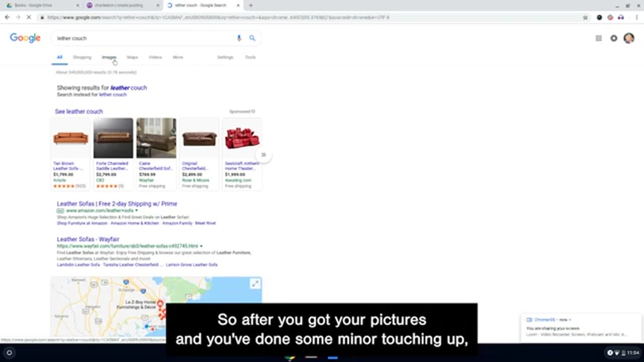Open the Google apps grid icon

point(598,38)
